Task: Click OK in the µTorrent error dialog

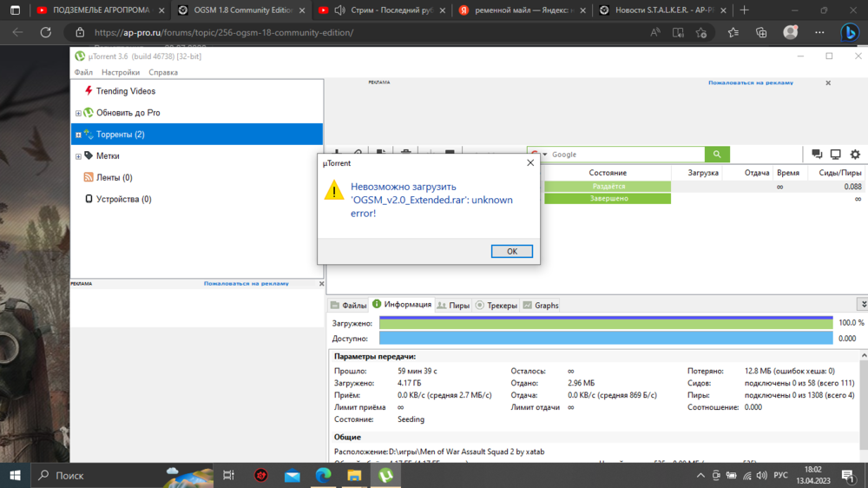Action: coord(511,251)
